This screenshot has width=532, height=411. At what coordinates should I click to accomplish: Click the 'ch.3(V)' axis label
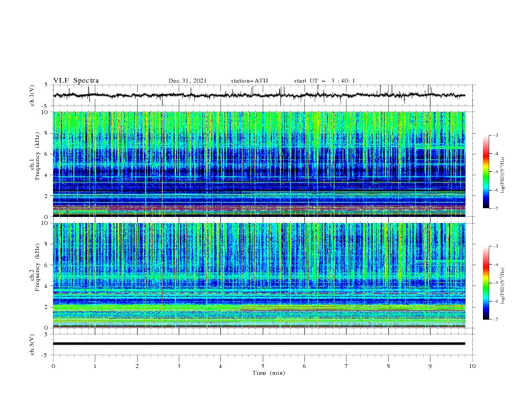(32, 345)
